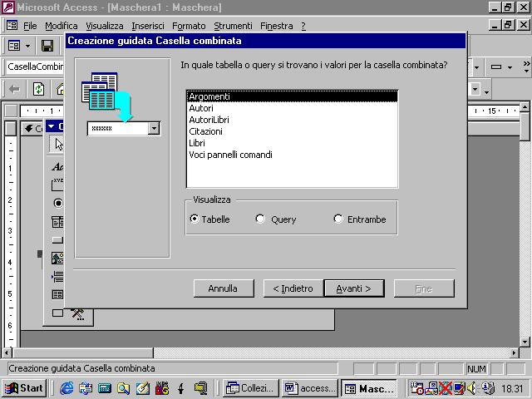Image resolution: width=532 pixels, height=399 pixels.
Task: Select the Rectangle tool in toolbox
Action: pos(57,313)
